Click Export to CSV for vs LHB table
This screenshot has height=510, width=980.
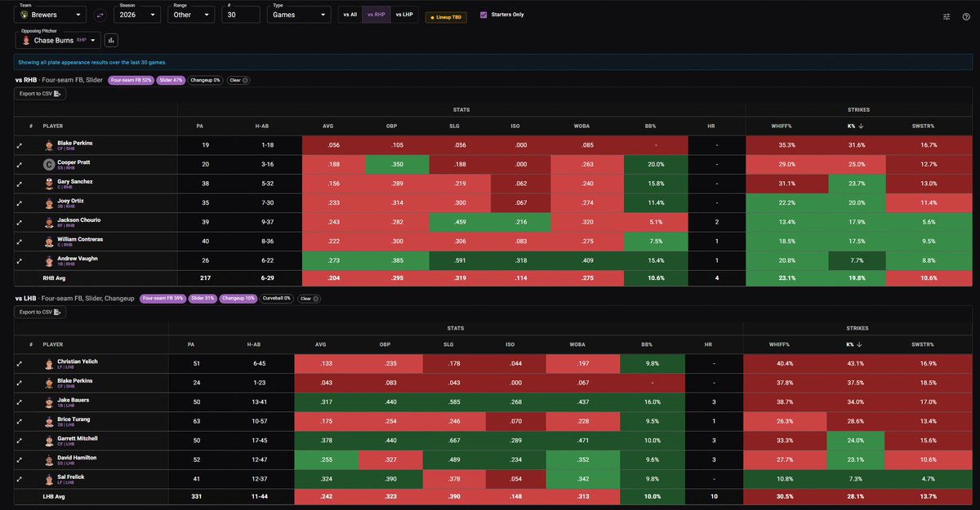[40, 312]
